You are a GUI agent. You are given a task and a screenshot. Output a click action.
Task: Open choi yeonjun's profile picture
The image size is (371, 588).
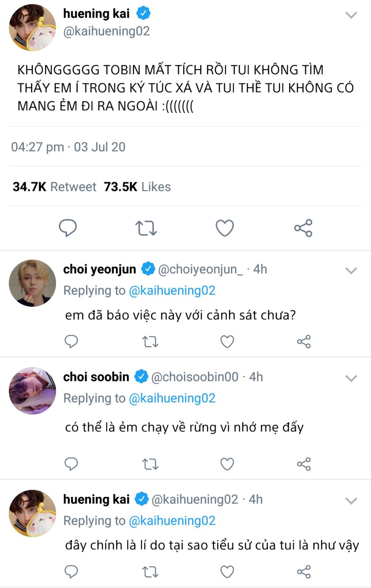click(33, 283)
